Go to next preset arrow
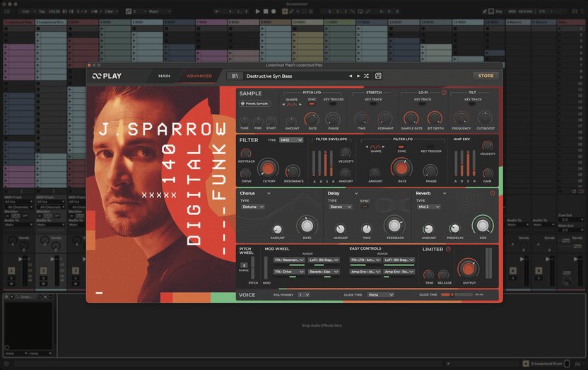The image size is (588, 370). pos(358,76)
